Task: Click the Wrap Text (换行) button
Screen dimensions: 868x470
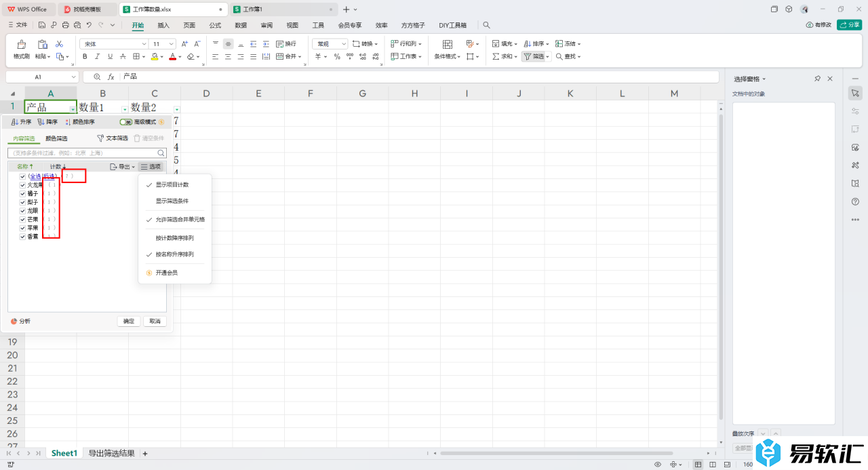Action: pos(285,43)
